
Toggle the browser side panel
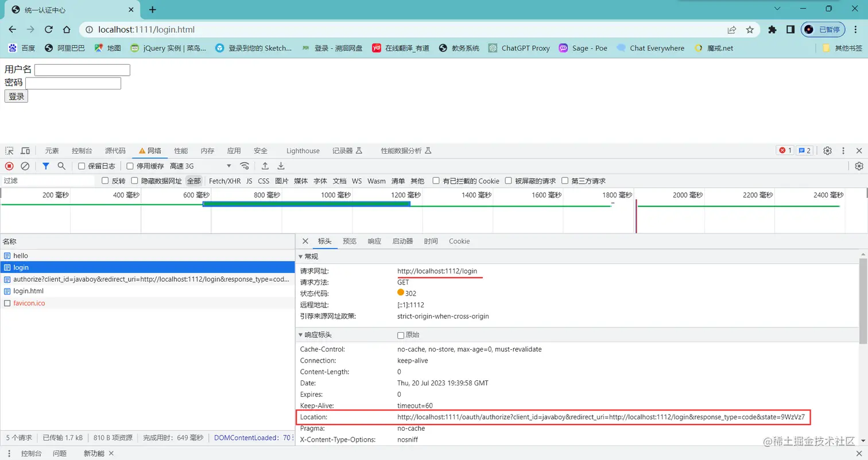point(790,30)
